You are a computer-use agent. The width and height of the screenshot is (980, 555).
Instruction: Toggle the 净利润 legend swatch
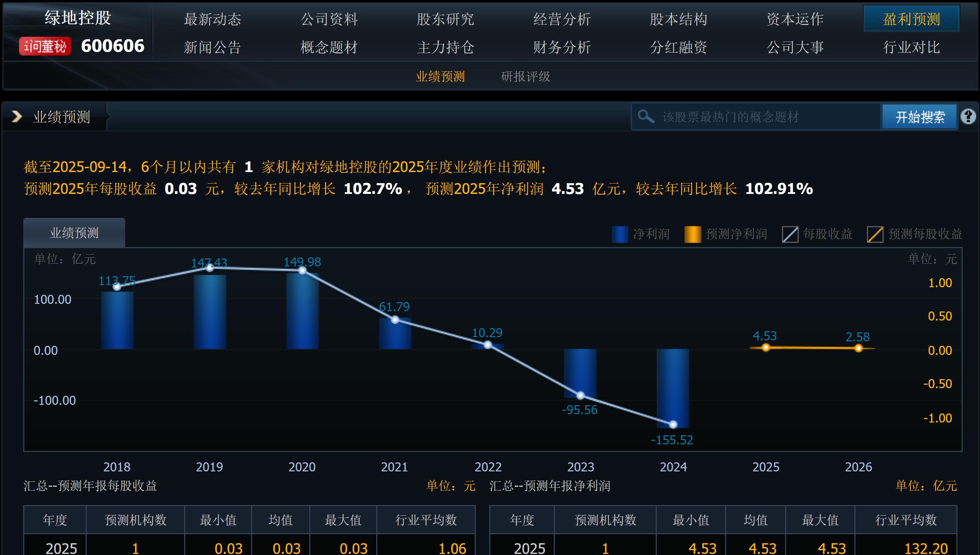click(x=620, y=234)
